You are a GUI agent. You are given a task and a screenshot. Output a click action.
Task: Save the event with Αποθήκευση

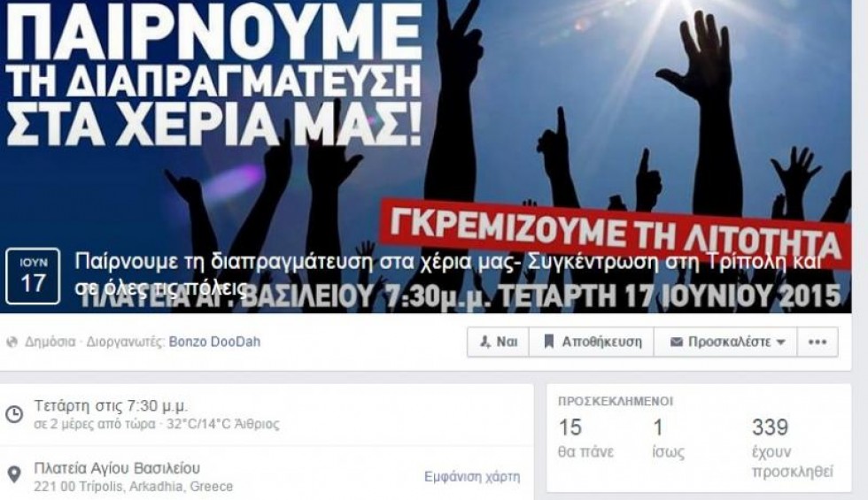coord(592,342)
